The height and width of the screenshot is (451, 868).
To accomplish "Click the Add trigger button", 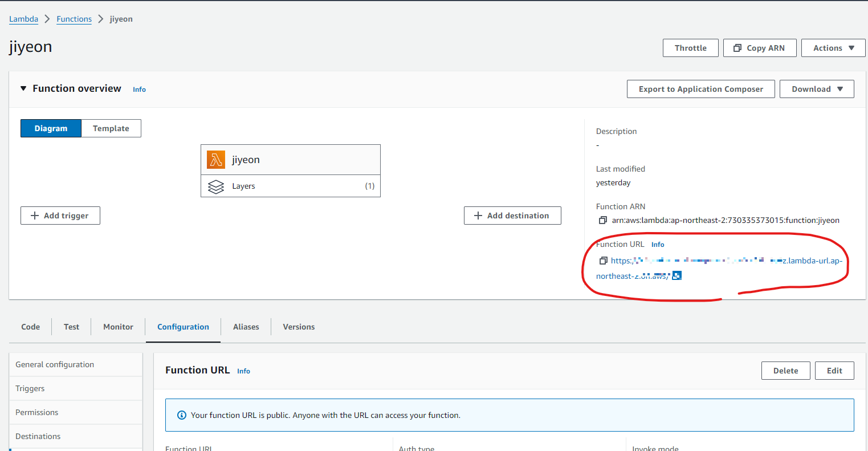I will [60, 216].
